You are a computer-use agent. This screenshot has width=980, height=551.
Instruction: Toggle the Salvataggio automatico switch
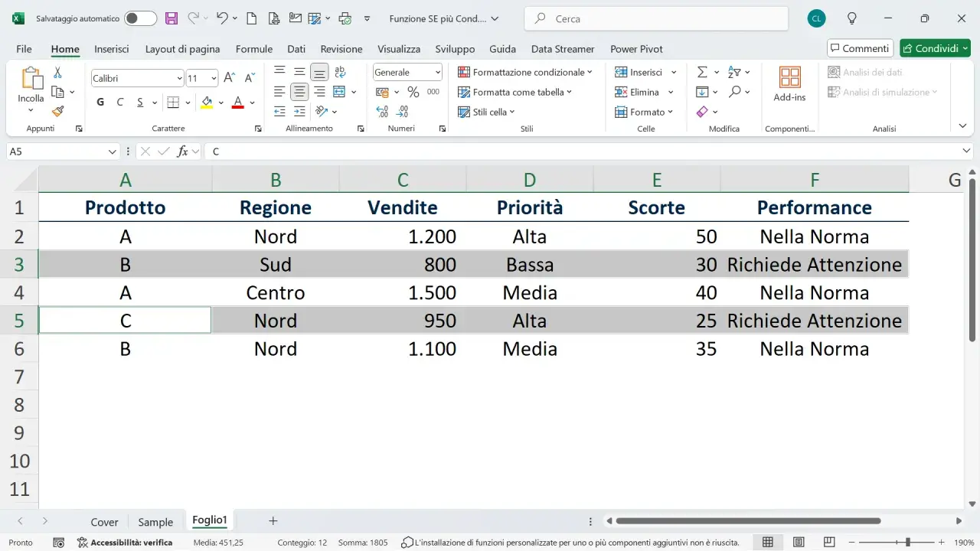[x=141, y=18]
